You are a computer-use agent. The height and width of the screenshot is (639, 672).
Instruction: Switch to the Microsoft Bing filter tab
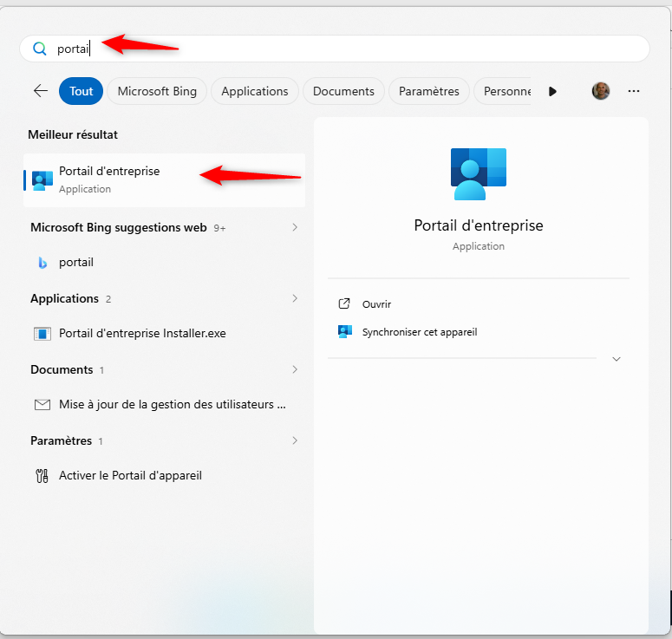[x=157, y=91]
